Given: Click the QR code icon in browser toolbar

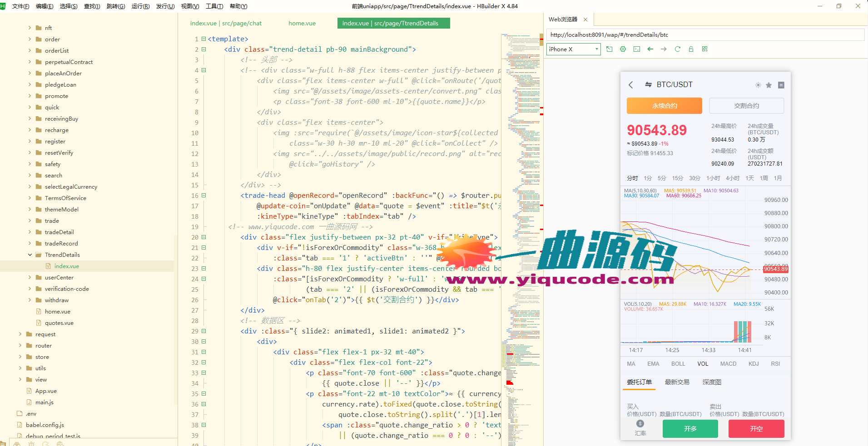Looking at the screenshot, I should click(x=704, y=49).
